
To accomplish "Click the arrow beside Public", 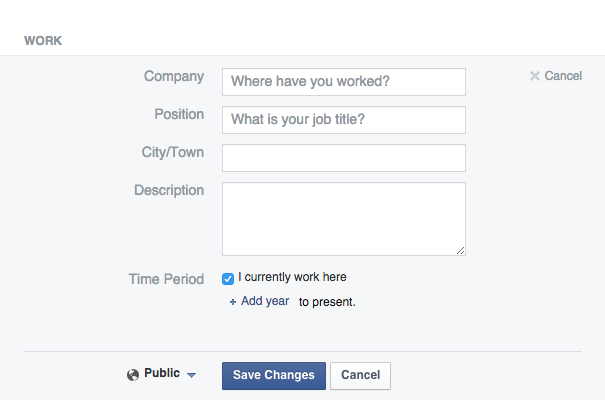I will pyautogui.click(x=191, y=375).
